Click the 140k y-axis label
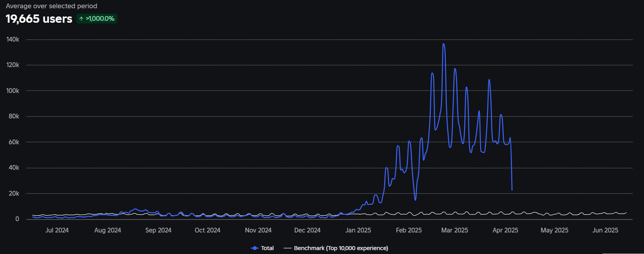The image size is (644, 254). 13,39
